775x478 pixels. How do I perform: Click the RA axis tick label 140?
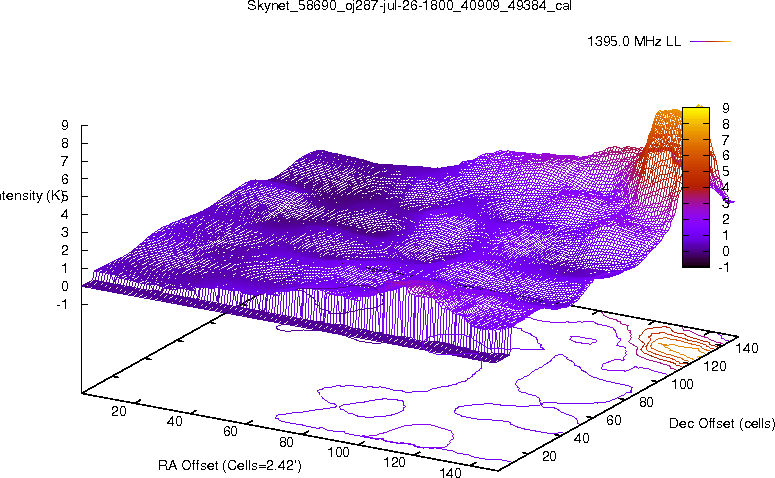(450, 473)
